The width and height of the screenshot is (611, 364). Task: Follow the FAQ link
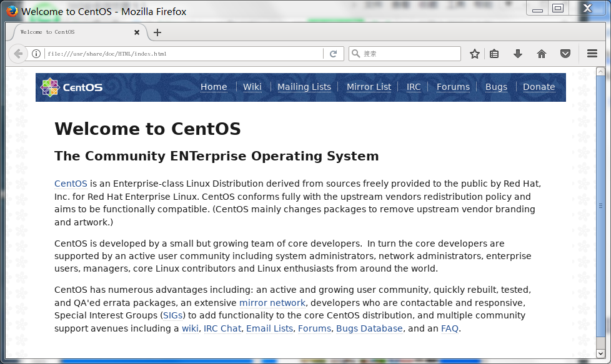(449, 328)
